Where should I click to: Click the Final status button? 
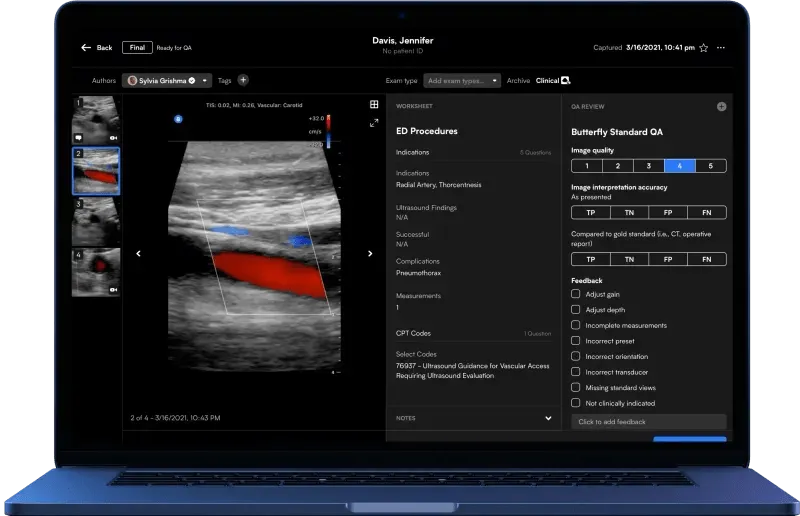coord(137,47)
